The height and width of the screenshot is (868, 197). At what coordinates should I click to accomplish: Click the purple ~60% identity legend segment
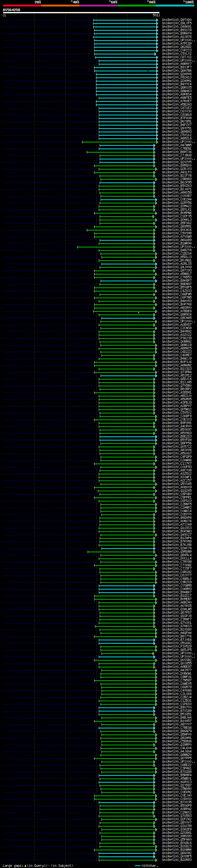(x=99, y=6)
